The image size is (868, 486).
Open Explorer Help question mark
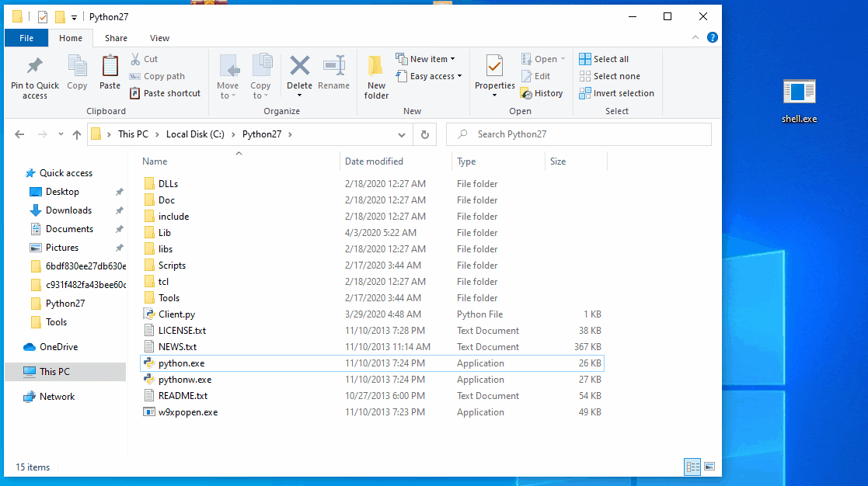point(713,37)
